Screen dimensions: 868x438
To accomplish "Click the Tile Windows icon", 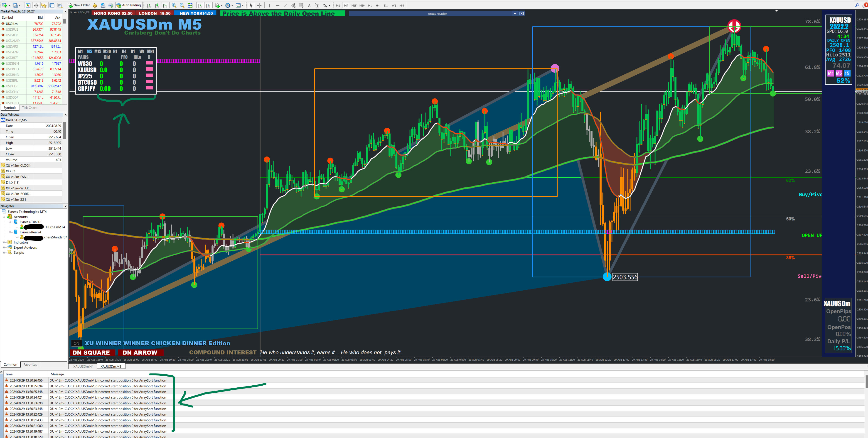I will pos(190,5).
